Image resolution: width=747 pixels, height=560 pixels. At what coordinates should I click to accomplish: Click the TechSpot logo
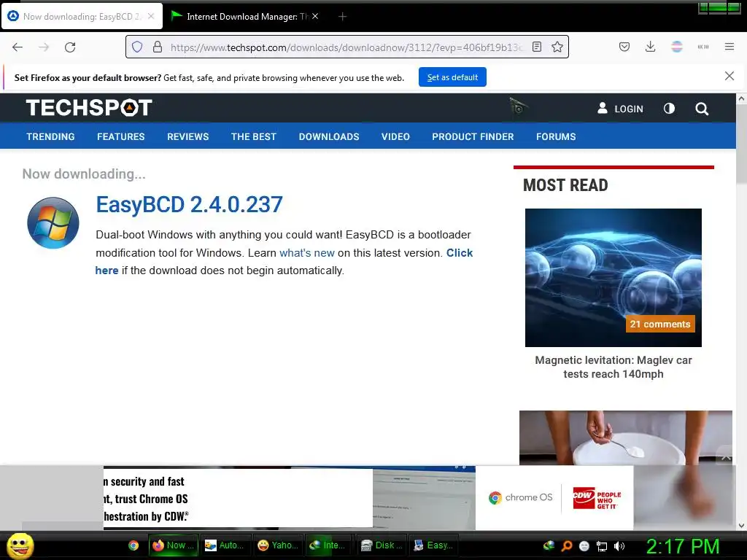pos(89,108)
